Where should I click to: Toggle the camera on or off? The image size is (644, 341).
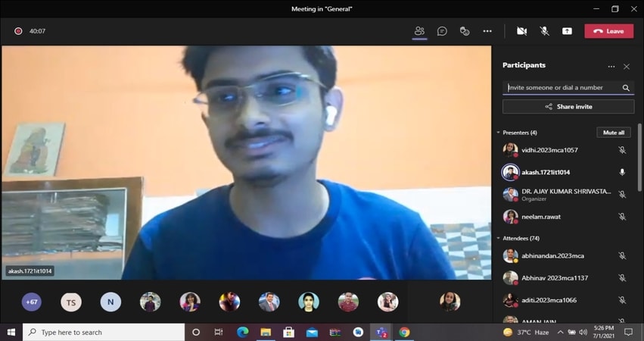coord(521,31)
